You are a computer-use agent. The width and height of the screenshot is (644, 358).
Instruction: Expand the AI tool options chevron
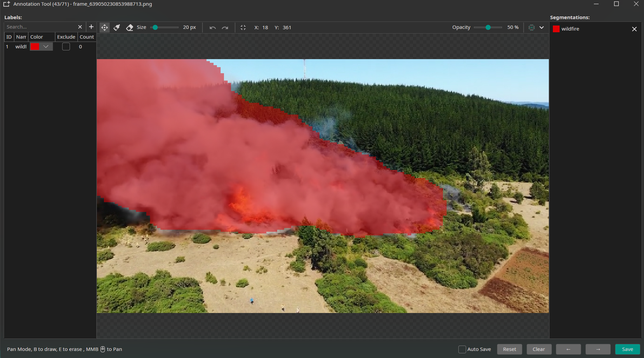[x=541, y=28]
